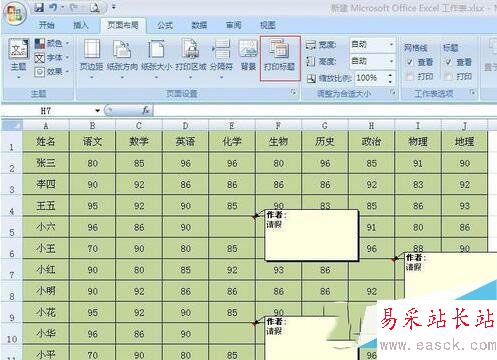The width and height of the screenshot is (497, 360).
Task: Open the 审阅 ribbon tab
Action: click(x=233, y=25)
